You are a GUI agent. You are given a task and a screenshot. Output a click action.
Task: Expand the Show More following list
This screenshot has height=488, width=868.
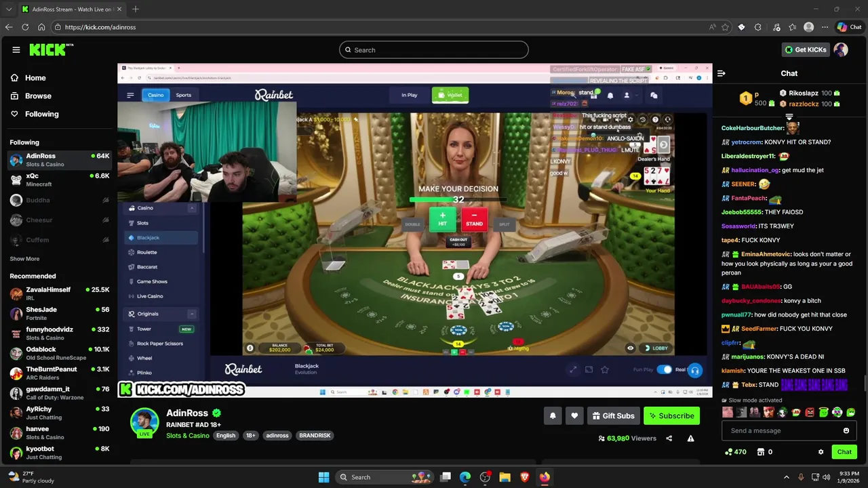pos(24,259)
